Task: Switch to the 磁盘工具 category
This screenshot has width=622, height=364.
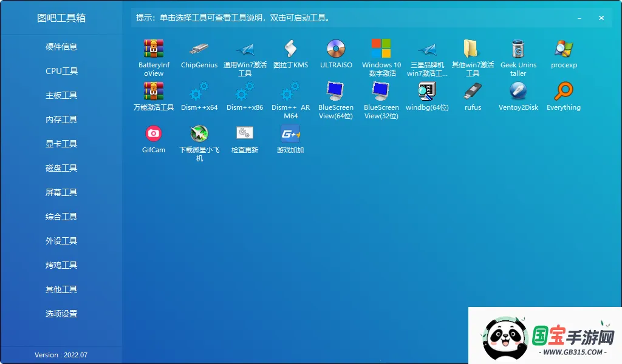Action: pyautogui.click(x=61, y=168)
